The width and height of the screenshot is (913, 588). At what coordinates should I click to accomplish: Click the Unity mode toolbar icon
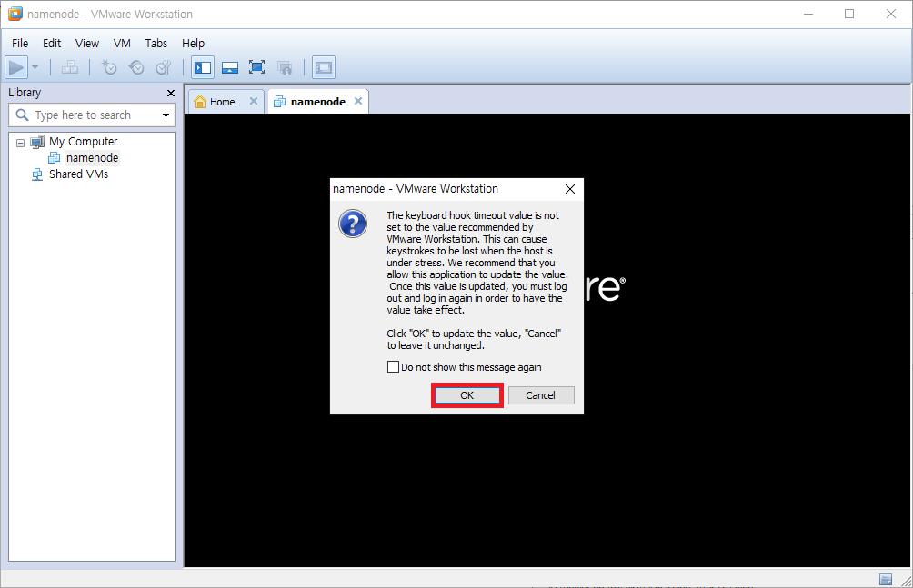[284, 67]
